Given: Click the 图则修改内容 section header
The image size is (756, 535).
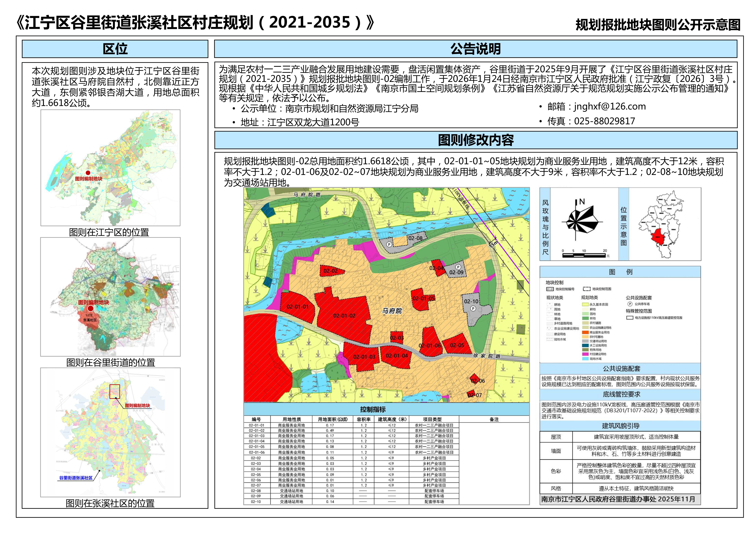Looking at the screenshot, I should (x=475, y=140).
